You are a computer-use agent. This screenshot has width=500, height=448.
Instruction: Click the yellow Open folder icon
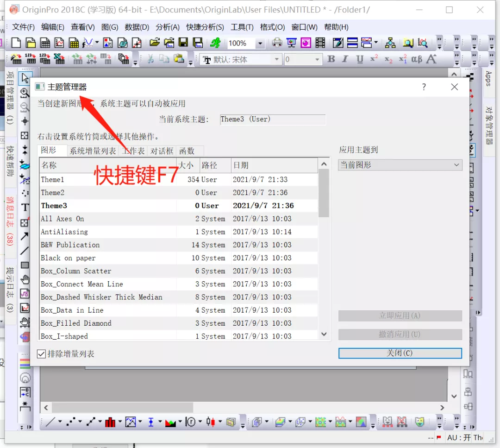pos(155,43)
